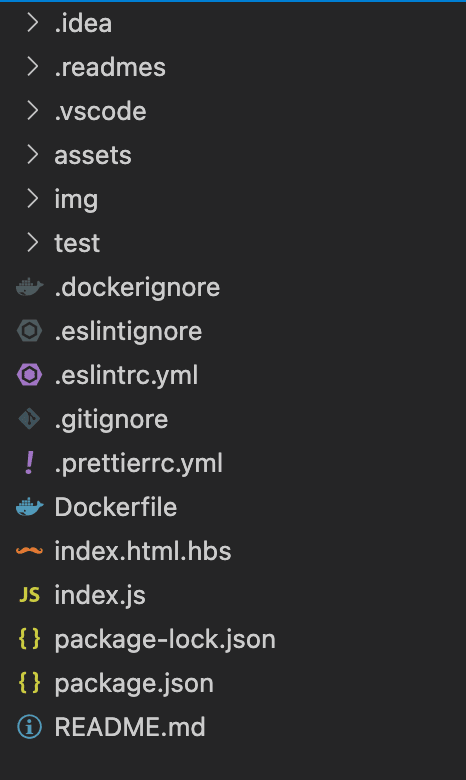Expand the .idea folder chevron
Image resolution: width=466 pixels, height=780 pixels.
[x=32, y=23]
